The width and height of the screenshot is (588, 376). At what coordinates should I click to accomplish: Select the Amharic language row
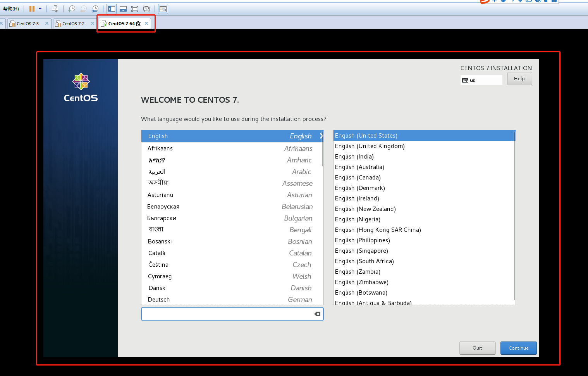click(x=232, y=160)
